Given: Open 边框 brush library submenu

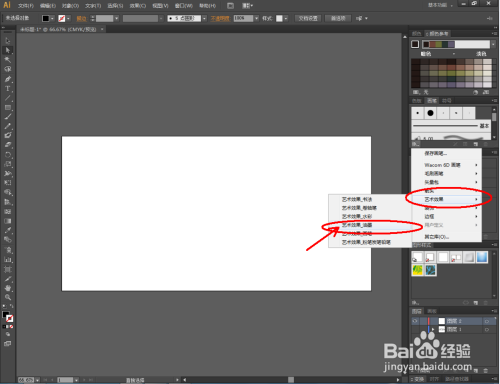Looking at the screenshot, I should point(447,217).
